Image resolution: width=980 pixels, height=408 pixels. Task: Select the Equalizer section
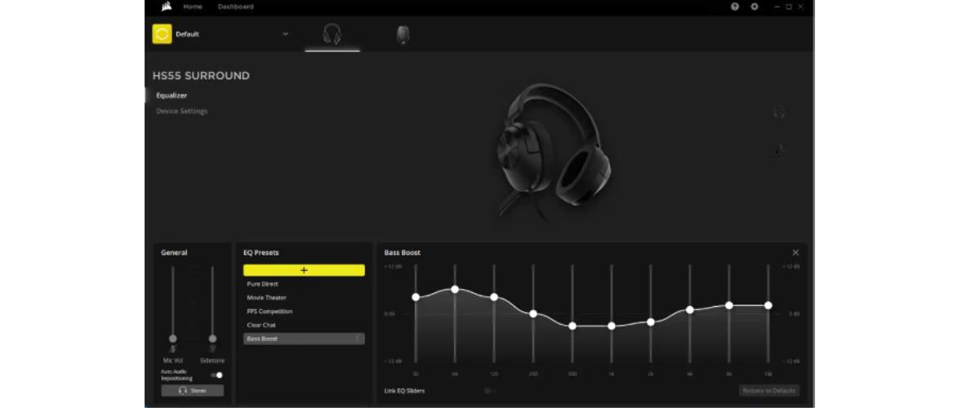pyautogui.click(x=171, y=95)
